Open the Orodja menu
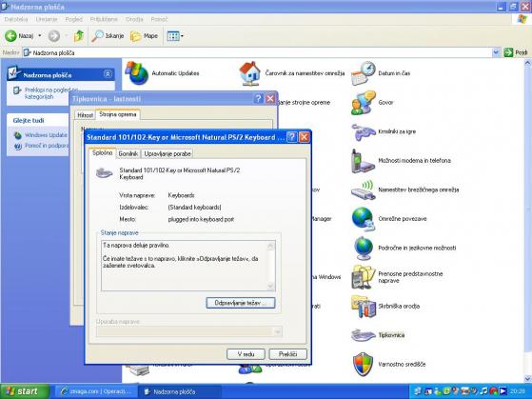This screenshot has width=532, height=399. coord(134,19)
